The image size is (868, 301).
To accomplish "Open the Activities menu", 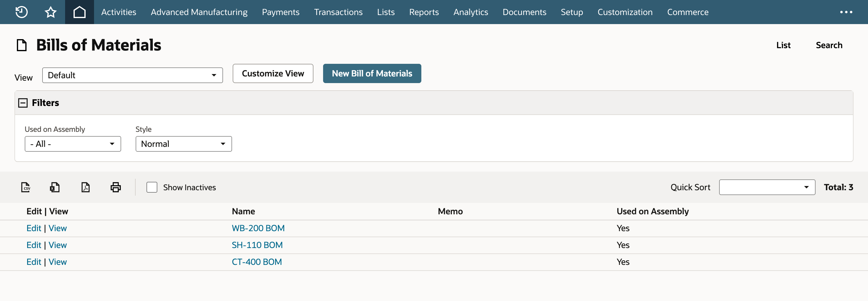I will pyautogui.click(x=119, y=12).
